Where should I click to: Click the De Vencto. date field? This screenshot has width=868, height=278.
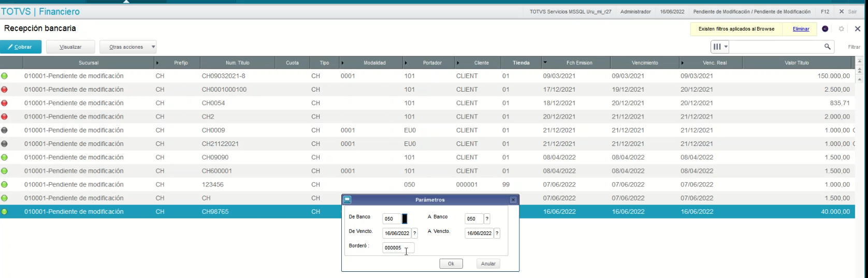[x=397, y=233]
